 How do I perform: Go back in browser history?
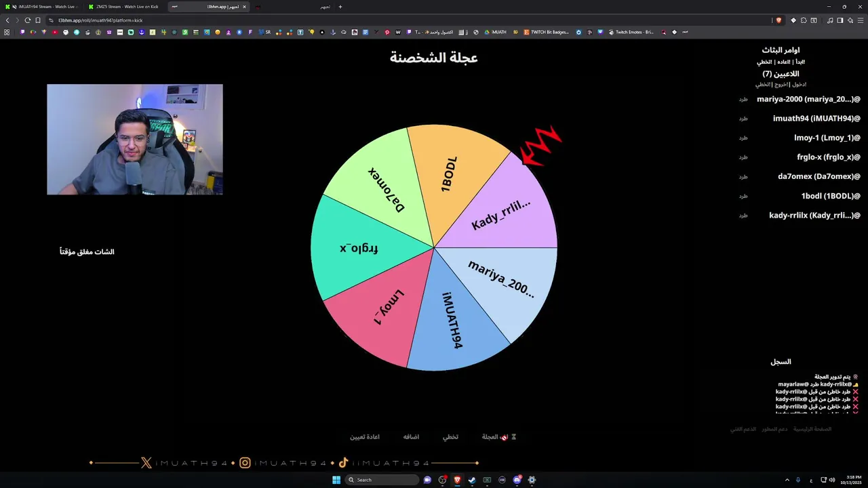pos(7,20)
